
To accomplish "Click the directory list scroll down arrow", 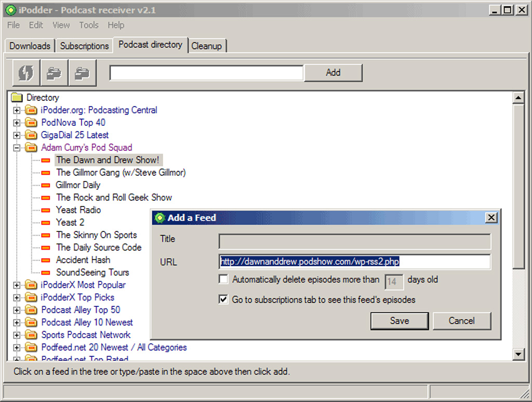I will tap(518, 355).
